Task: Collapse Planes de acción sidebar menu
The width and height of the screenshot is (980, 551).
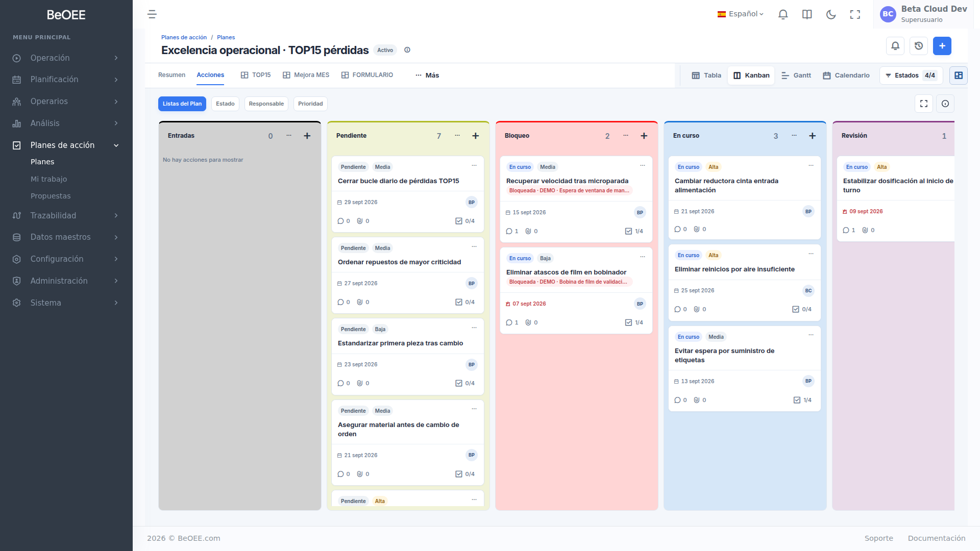Action: coord(66,145)
